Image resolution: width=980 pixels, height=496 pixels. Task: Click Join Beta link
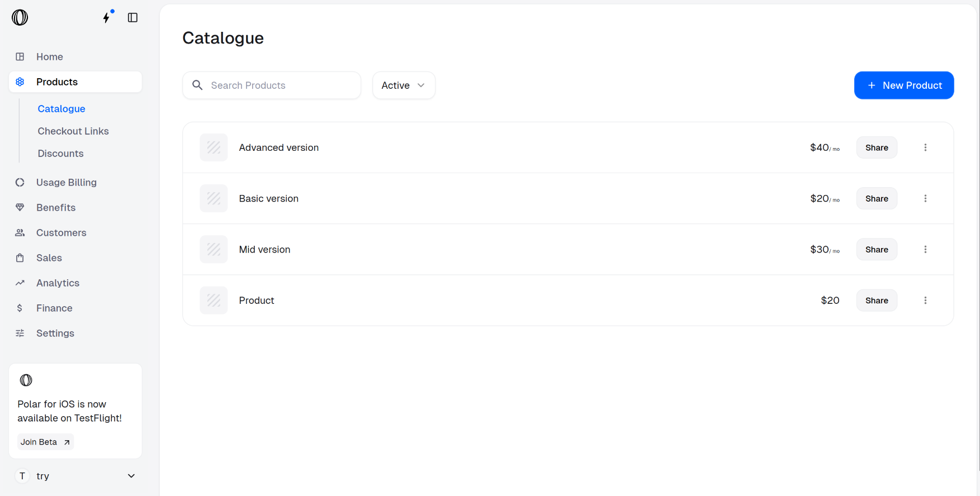[x=45, y=442]
